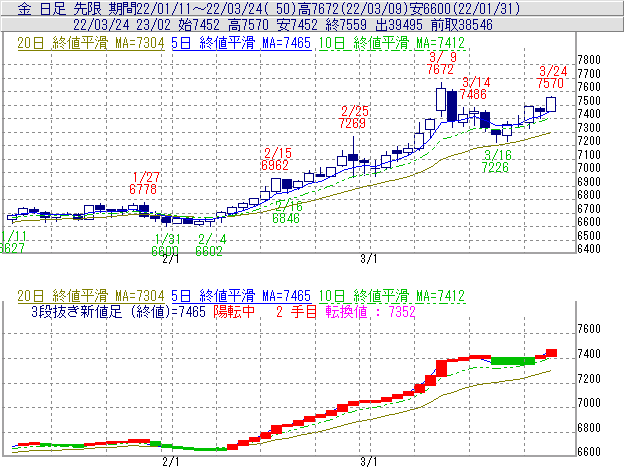Click the 7800 price axis label

click(x=589, y=60)
